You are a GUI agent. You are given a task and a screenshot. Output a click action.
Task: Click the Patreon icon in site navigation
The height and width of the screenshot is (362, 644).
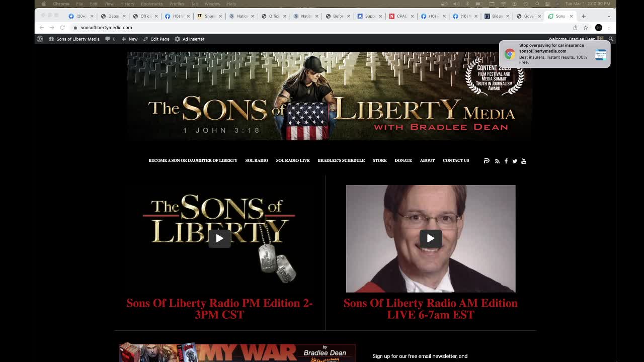(x=487, y=161)
